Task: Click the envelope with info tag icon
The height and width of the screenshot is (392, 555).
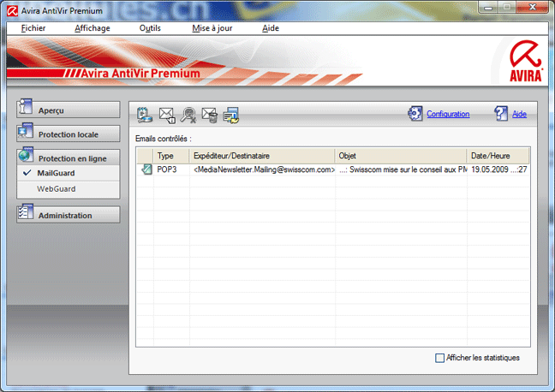Action: [167, 115]
